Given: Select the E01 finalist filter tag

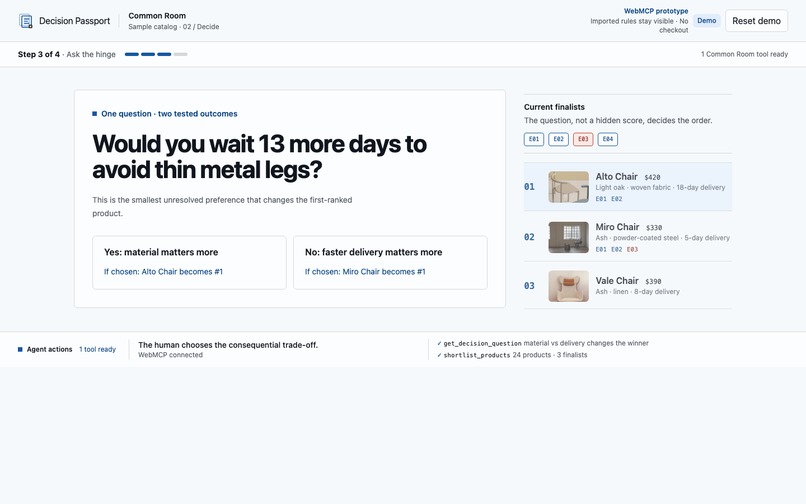Looking at the screenshot, I should pos(534,139).
